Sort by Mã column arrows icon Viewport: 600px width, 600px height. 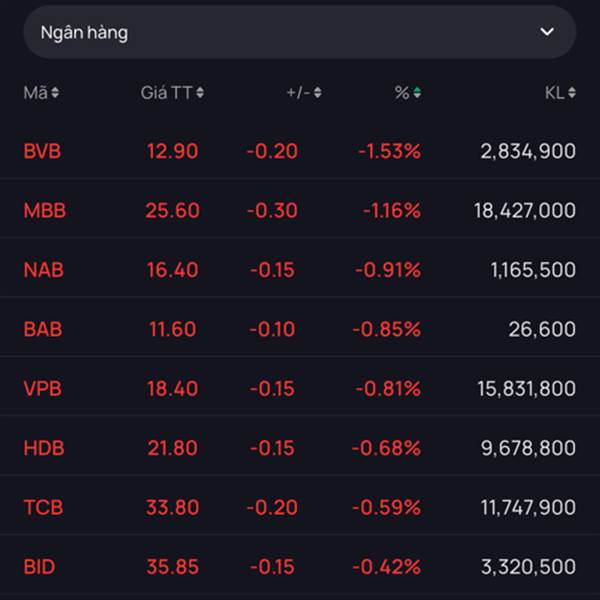pos(55,92)
